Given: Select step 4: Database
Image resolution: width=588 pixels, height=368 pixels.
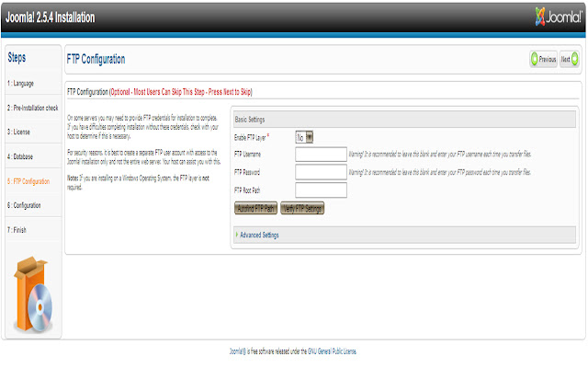Looking at the screenshot, I should tap(20, 156).
